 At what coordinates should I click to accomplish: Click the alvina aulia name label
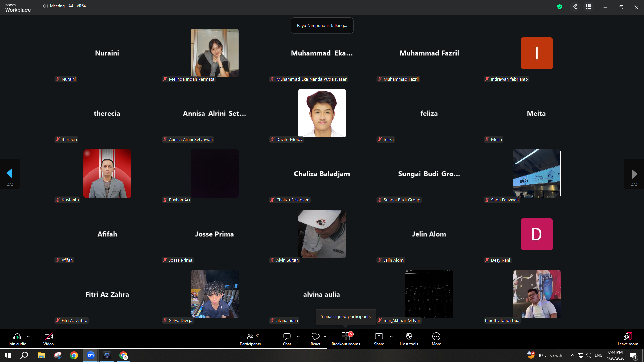point(284,320)
